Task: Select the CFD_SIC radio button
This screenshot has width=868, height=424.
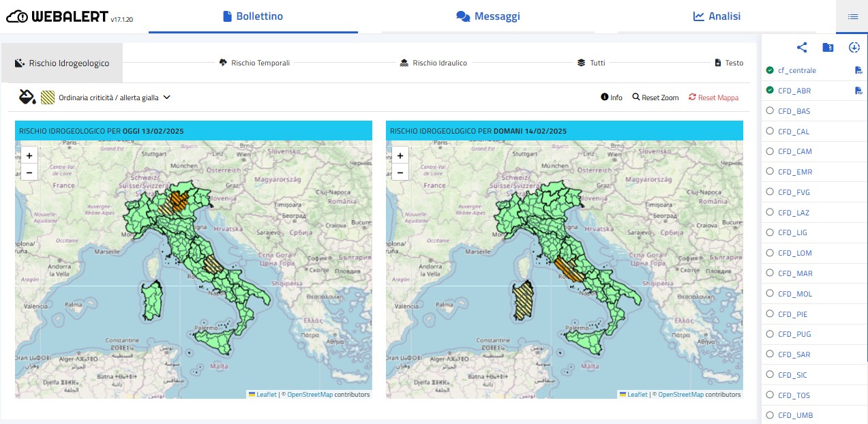Action: pos(770,375)
